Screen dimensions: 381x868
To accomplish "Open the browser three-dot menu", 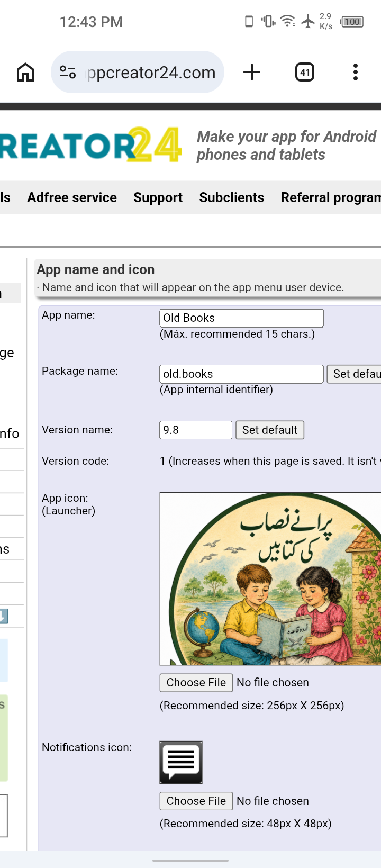I will click(356, 72).
